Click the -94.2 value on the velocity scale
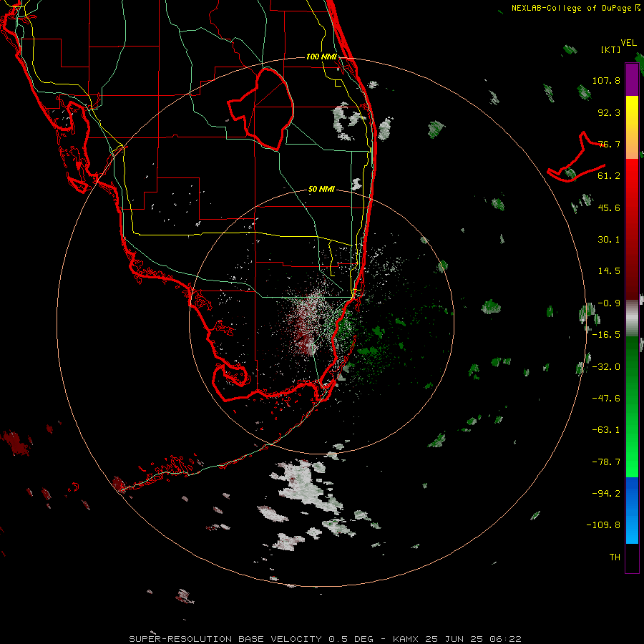 click(x=606, y=494)
